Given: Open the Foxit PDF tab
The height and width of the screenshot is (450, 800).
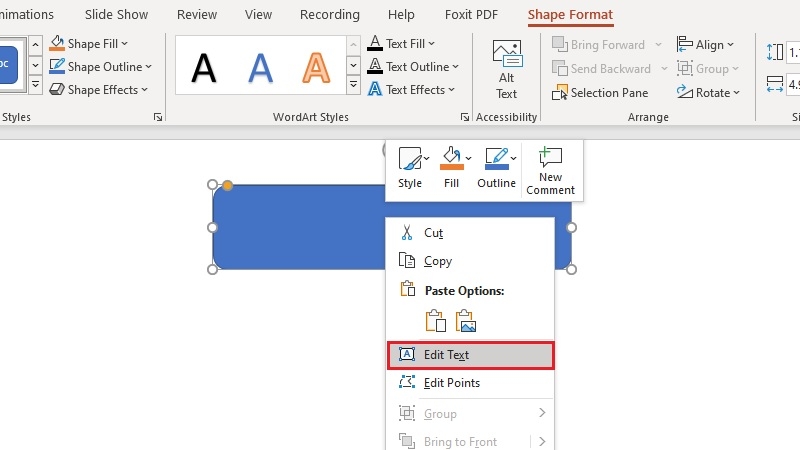Looking at the screenshot, I should (471, 15).
